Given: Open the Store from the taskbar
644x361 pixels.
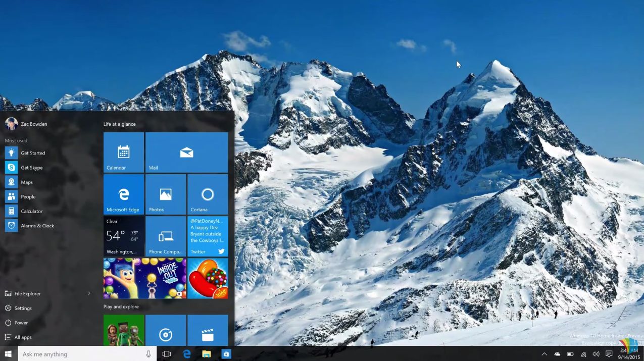Looking at the screenshot, I should coord(226,354).
